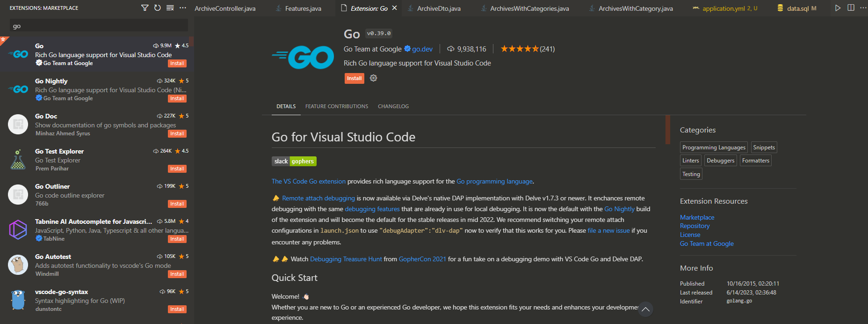Install the Go Outliner extension

click(x=177, y=204)
